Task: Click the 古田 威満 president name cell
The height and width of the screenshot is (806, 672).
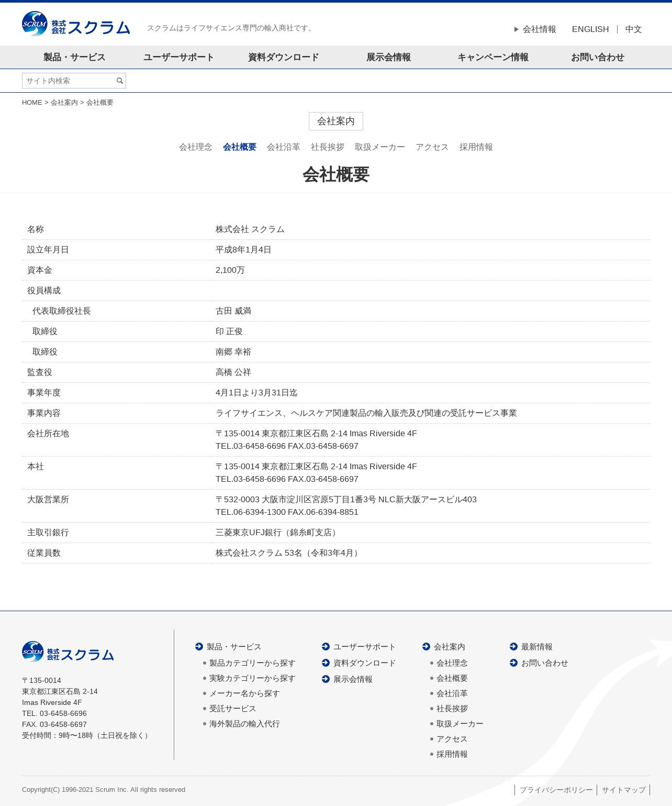Action: click(x=233, y=311)
